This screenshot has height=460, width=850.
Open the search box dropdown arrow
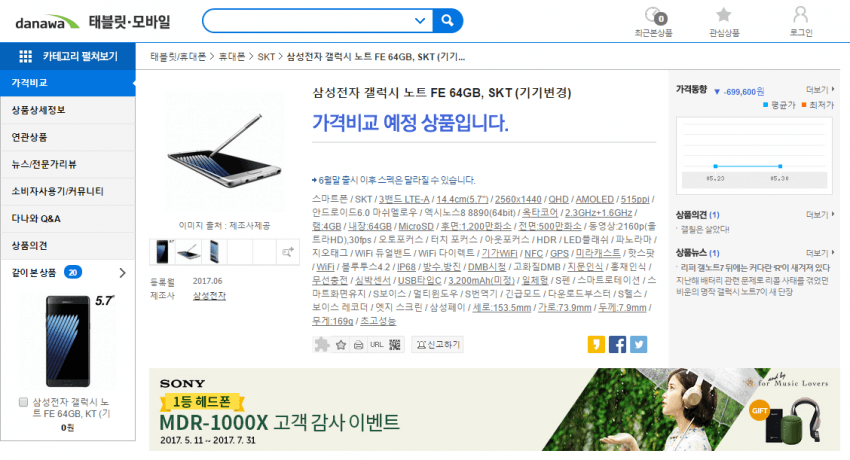coord(420,21)
